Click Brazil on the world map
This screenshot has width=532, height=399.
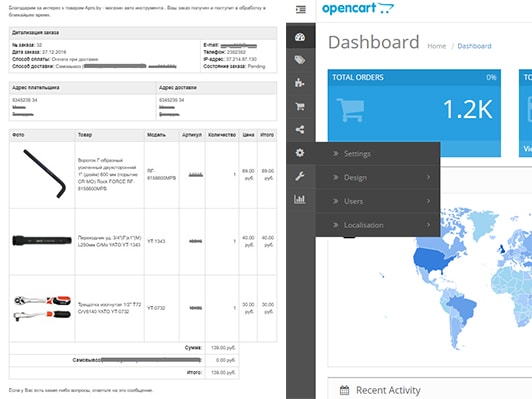click(462, 308)
